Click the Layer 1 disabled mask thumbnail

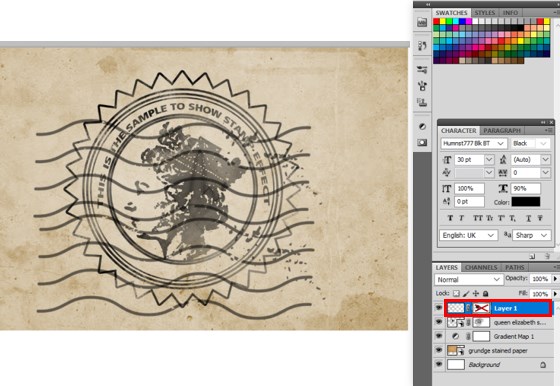tap(481, 308)
